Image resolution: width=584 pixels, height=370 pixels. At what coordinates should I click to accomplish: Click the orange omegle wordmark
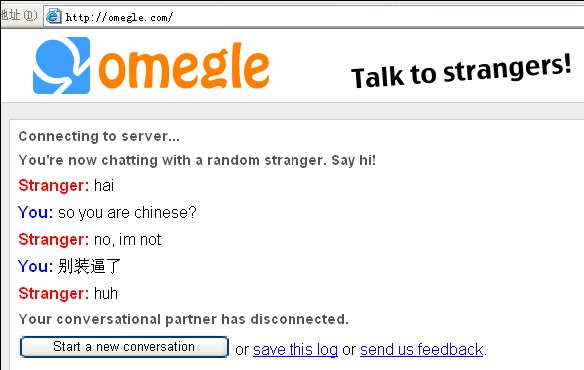(184, 68)
